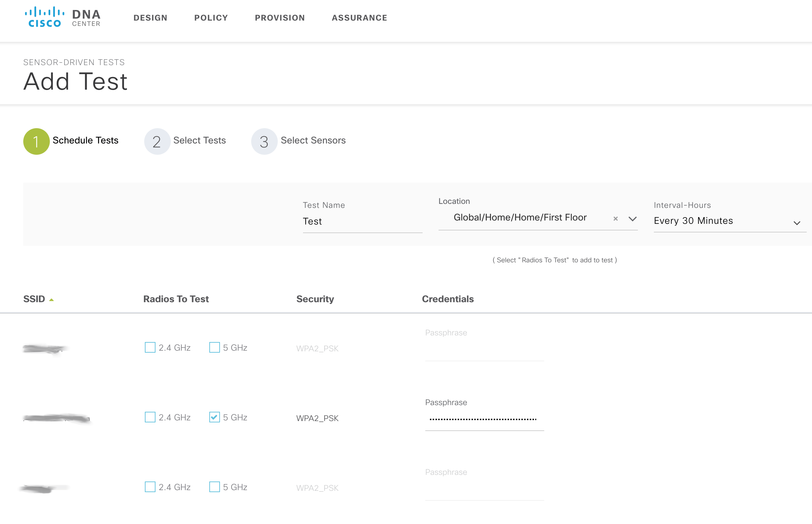Viewport: 812px width, 524px height.
Task: Clear the Location field with the x icon
Action: (615, 219)
